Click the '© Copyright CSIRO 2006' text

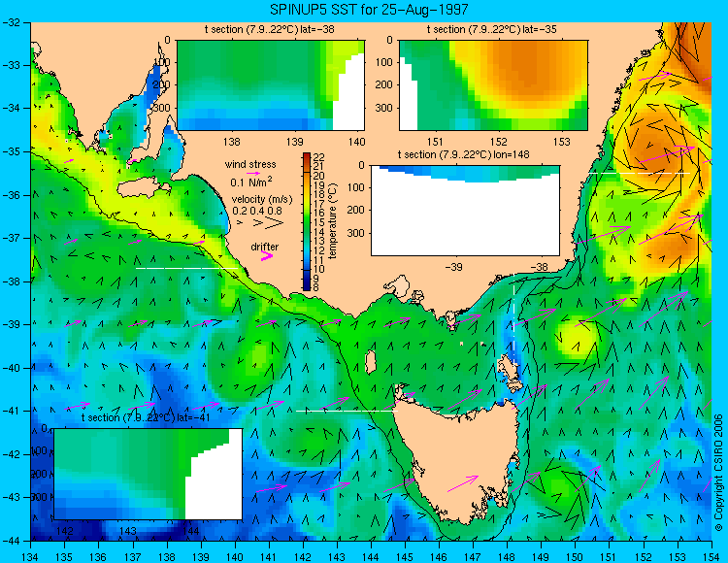(719, 473)
